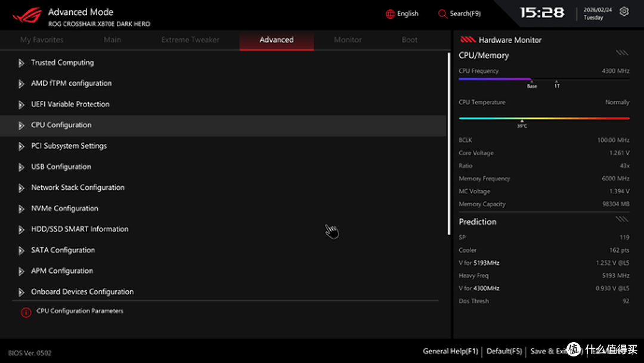Click the SP 119 value

(x=625, y=237)
